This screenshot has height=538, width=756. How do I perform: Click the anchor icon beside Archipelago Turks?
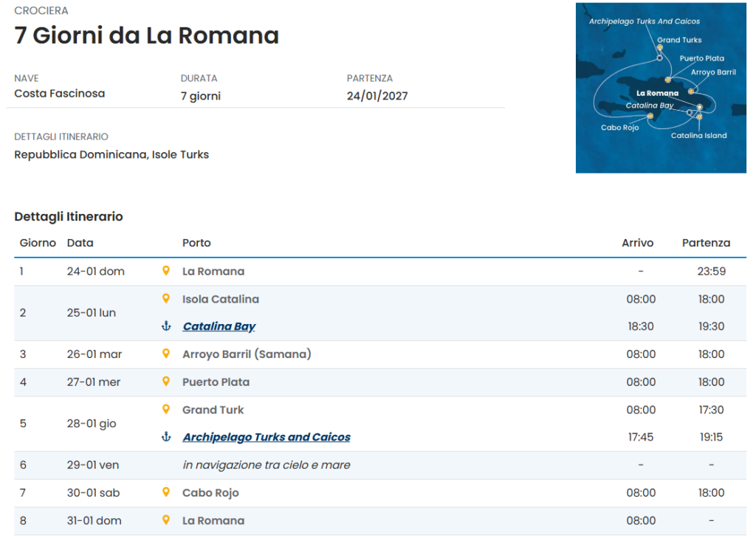click(166, 437)
